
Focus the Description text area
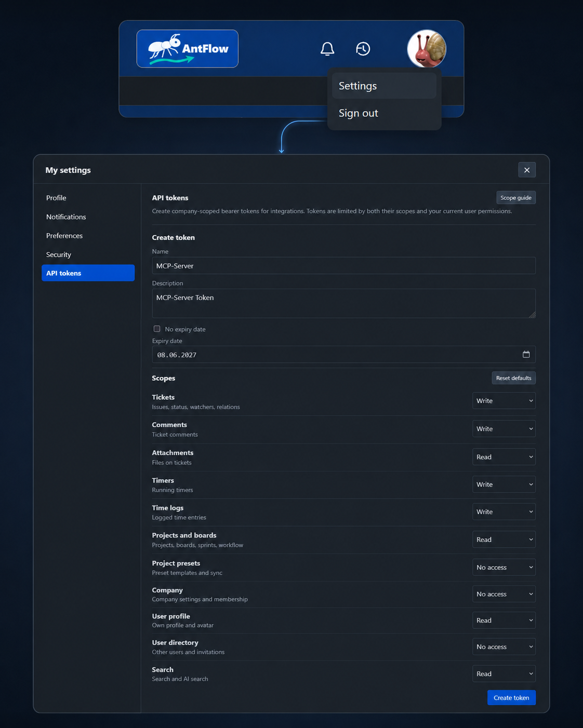[343, 303]
